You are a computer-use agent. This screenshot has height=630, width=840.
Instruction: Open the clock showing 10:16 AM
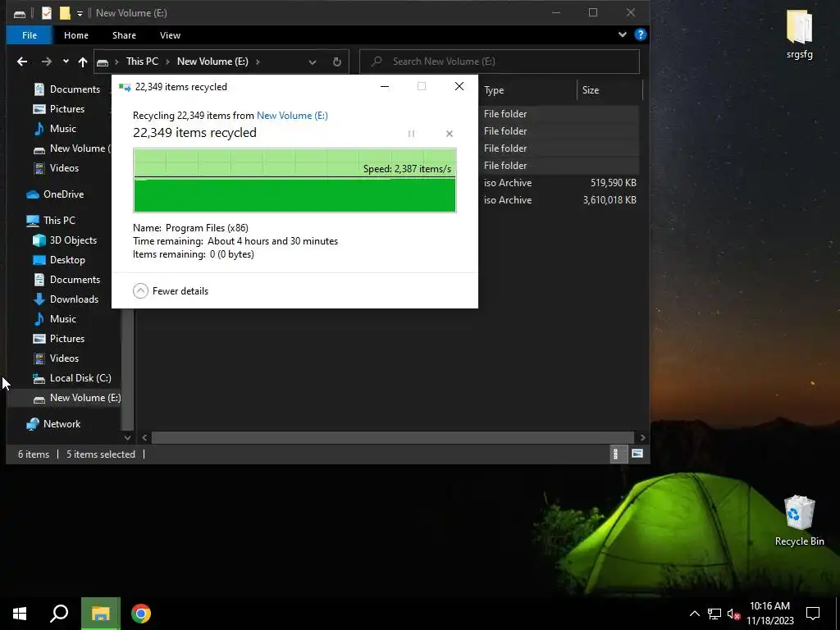tap(769, 614)
